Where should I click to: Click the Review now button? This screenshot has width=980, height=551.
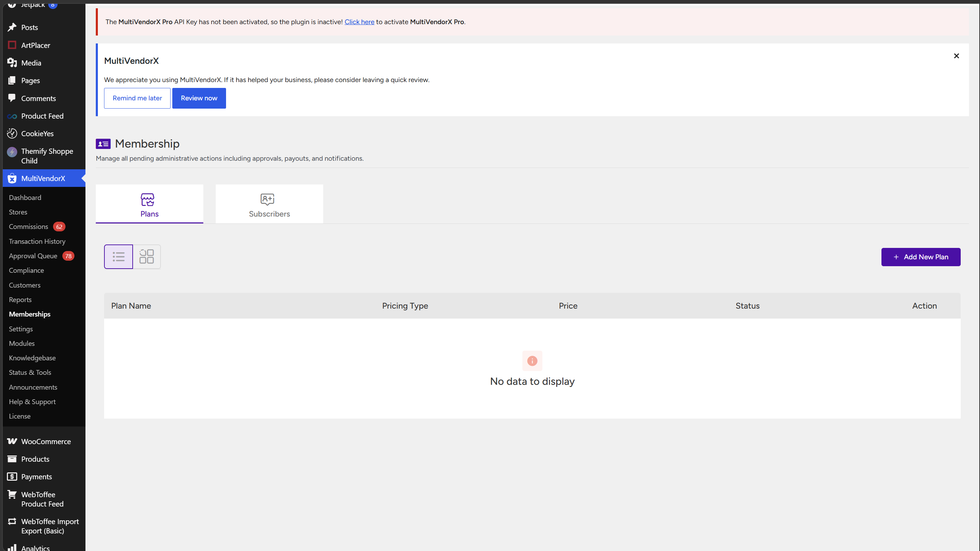(199, 98)
